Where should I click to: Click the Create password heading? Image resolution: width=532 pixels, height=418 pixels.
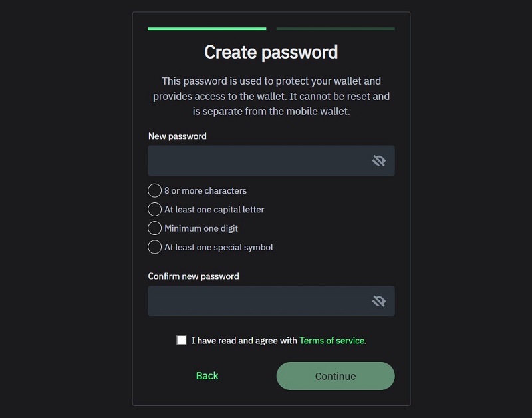[x=271, y=52]
